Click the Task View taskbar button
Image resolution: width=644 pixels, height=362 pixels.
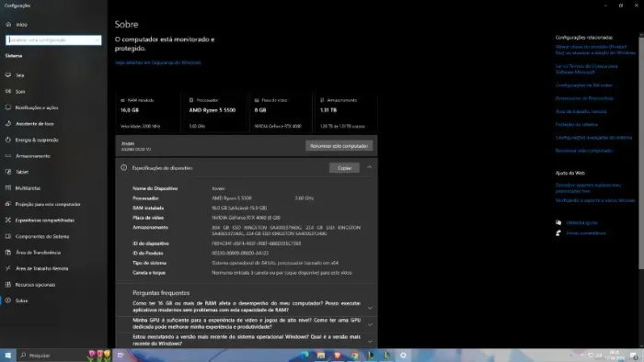[x=121, y=356]
